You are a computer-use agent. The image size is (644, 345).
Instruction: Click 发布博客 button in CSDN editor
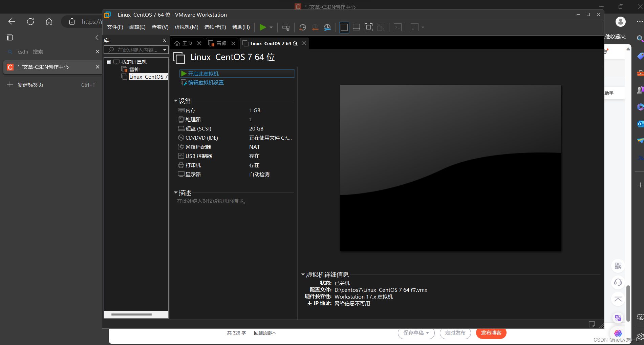(x=491, y=333)
